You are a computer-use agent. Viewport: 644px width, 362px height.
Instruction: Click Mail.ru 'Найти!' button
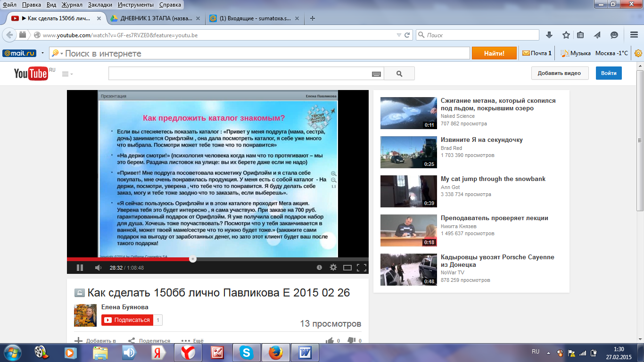click(x=494, y=53)
